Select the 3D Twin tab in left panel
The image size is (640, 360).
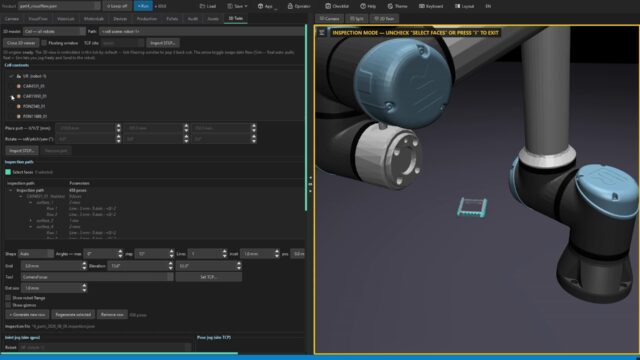(236, 19)
